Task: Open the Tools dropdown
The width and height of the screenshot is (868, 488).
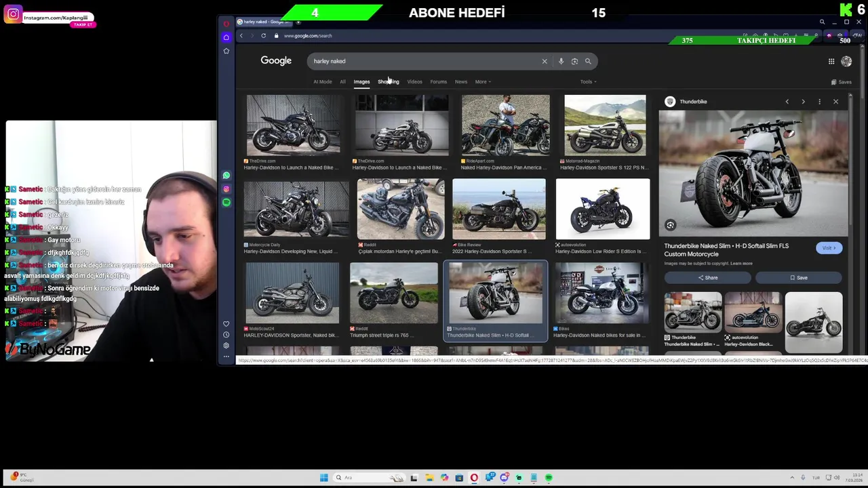Action: (x=588, y=82)
